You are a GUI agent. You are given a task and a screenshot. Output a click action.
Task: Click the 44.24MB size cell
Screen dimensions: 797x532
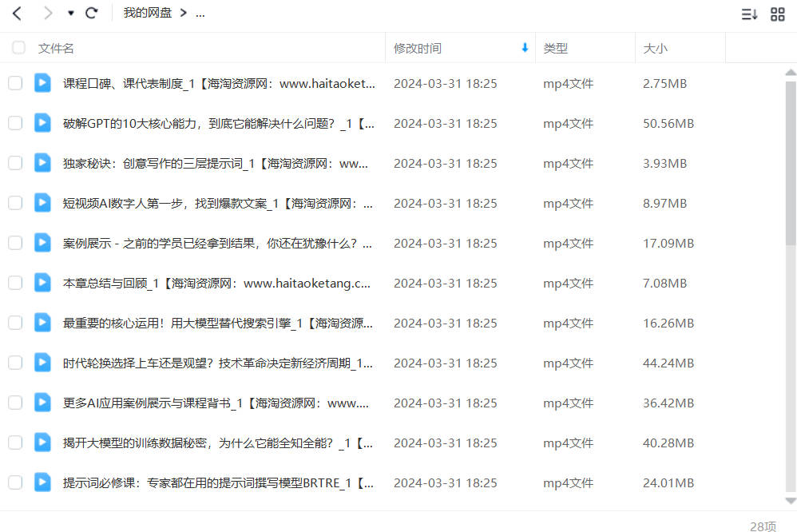pos(668,363)
